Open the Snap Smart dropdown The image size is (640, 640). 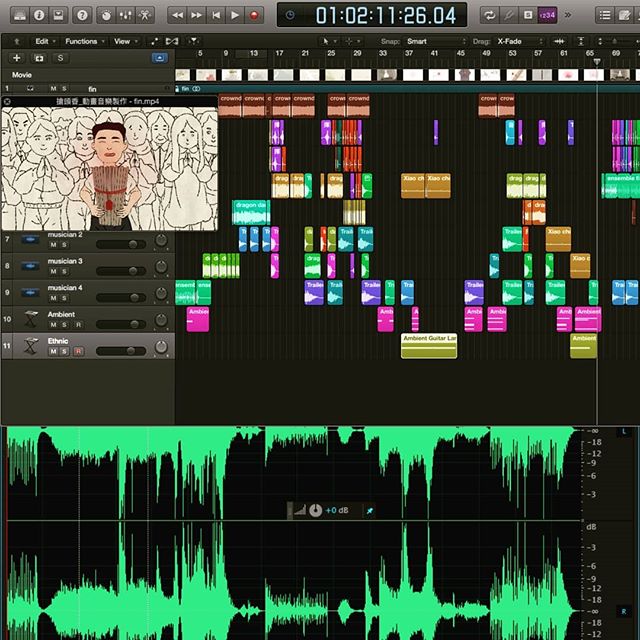432,41
